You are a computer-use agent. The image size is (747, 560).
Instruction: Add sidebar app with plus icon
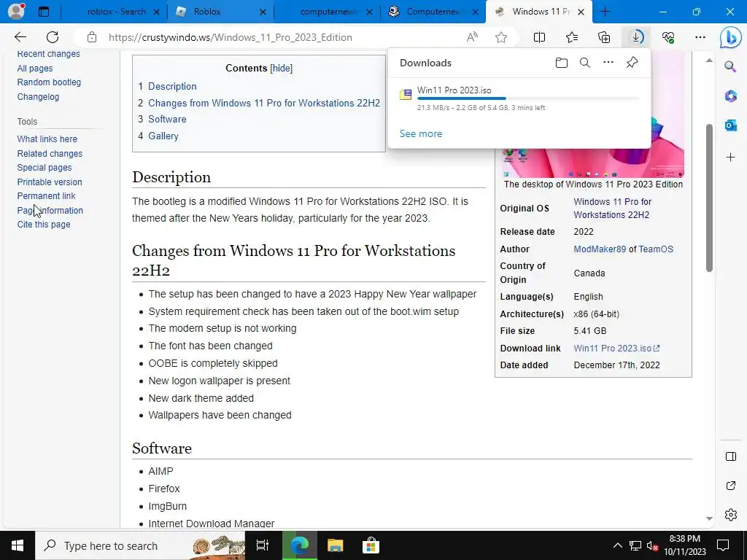pos(730,157)
